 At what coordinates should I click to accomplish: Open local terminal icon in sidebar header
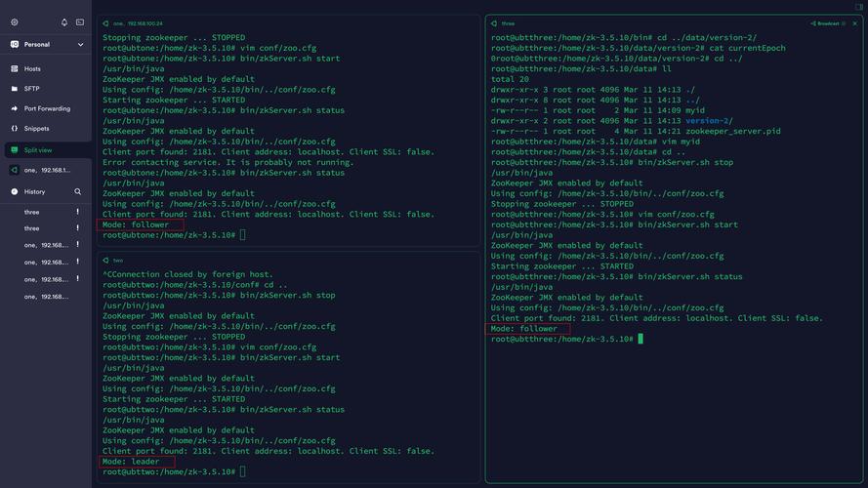point(80,22)
